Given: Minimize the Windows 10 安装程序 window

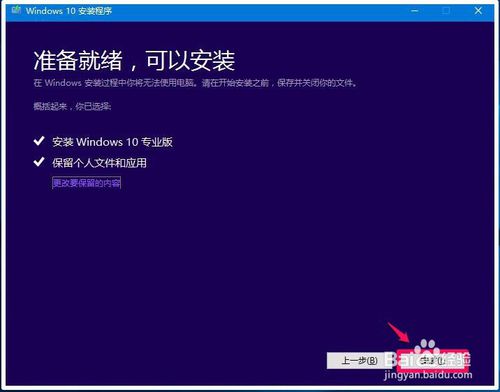Looking at the screenshot, I should coord(414,11).
